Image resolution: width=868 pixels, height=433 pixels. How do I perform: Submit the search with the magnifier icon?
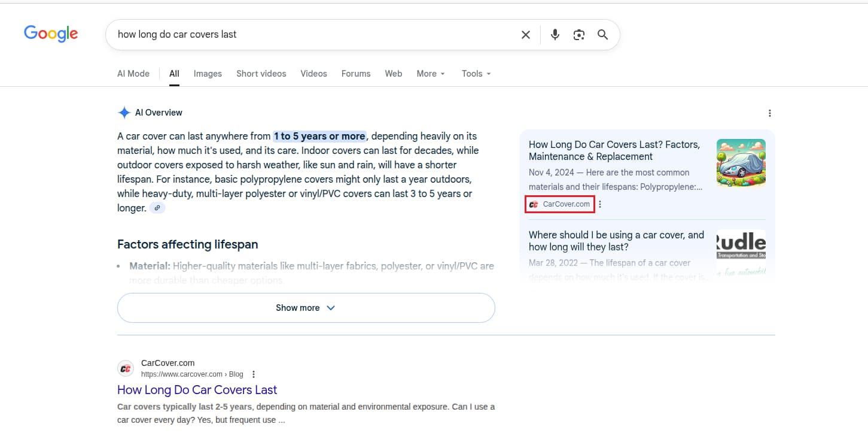click(602, 34)
